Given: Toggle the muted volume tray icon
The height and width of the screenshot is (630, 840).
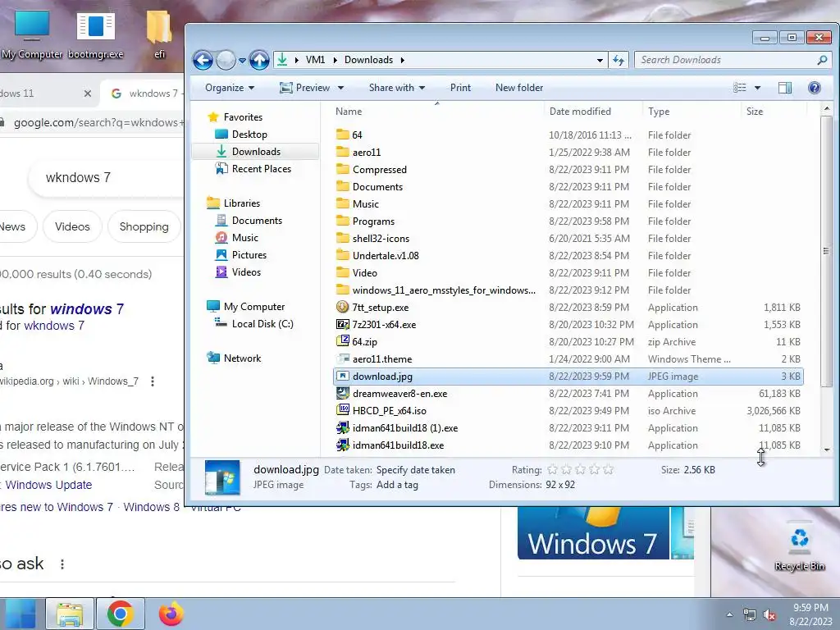Looking at the screenshot, I should (769, 615).
